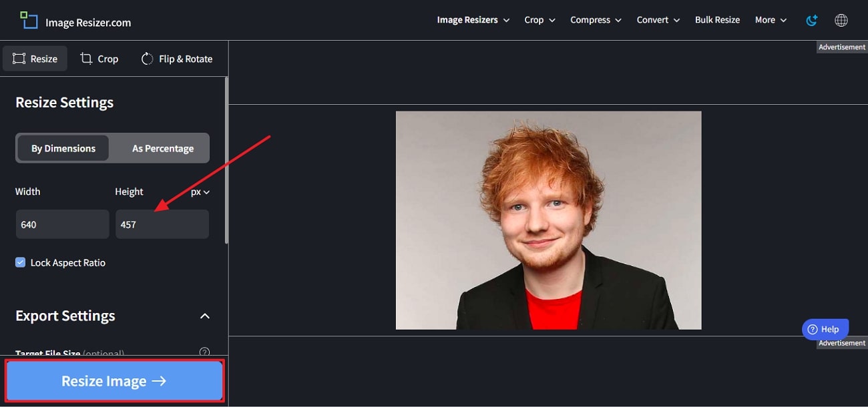Click the sidebar vertical scrollbar
Screen dimensions: 868x407
pos(226,160)
